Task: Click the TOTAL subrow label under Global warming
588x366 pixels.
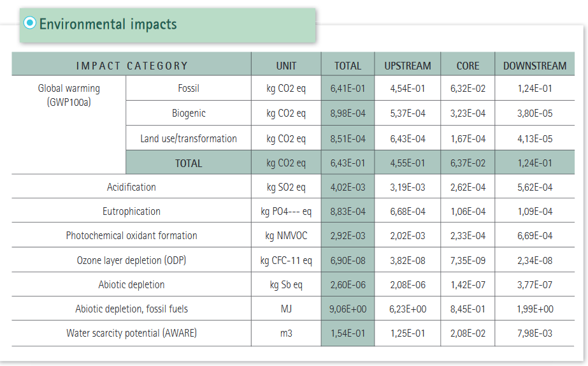Action: (189, 163)
